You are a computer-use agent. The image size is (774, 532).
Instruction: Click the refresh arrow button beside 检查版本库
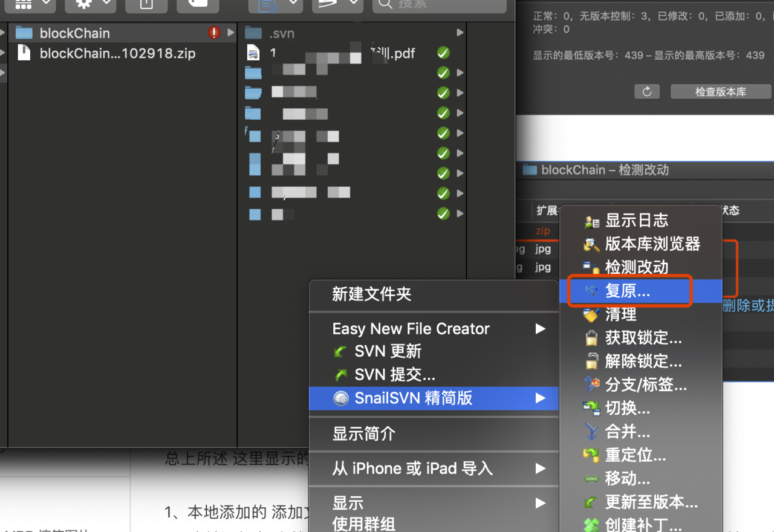point(647,92)
